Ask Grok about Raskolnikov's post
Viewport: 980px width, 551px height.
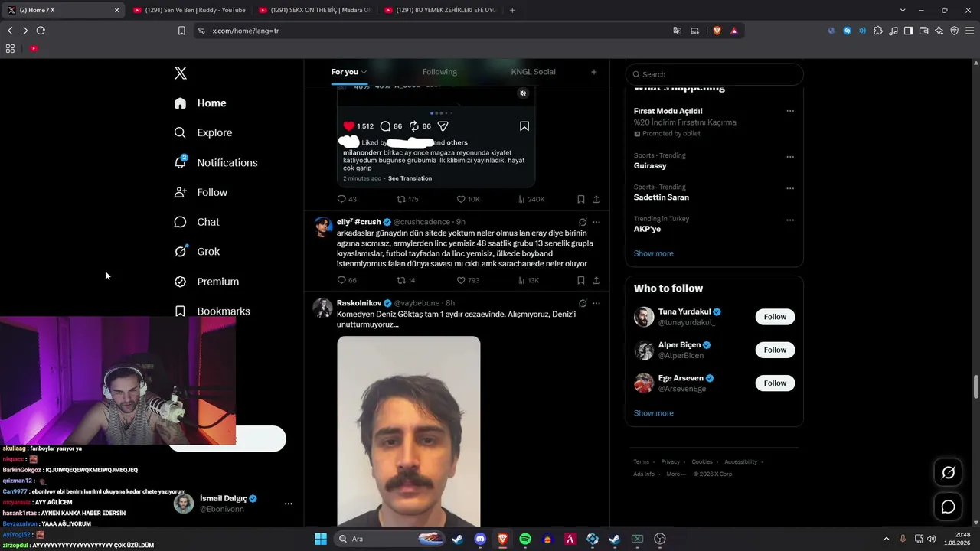pyautogui.click(x=583, y=303)
